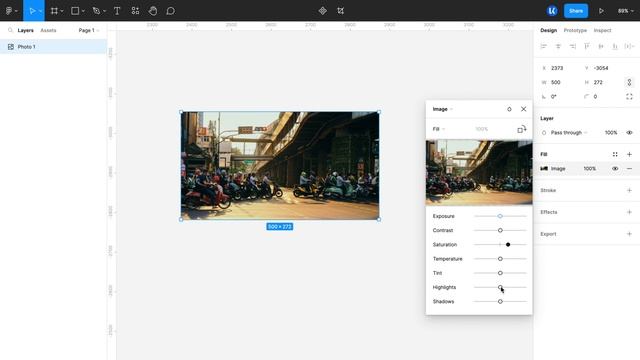The width and height of the screenshot is (640, 360).
Task: Close the Image popup panel
Action: pyautogui.click(x=524, y=109)
